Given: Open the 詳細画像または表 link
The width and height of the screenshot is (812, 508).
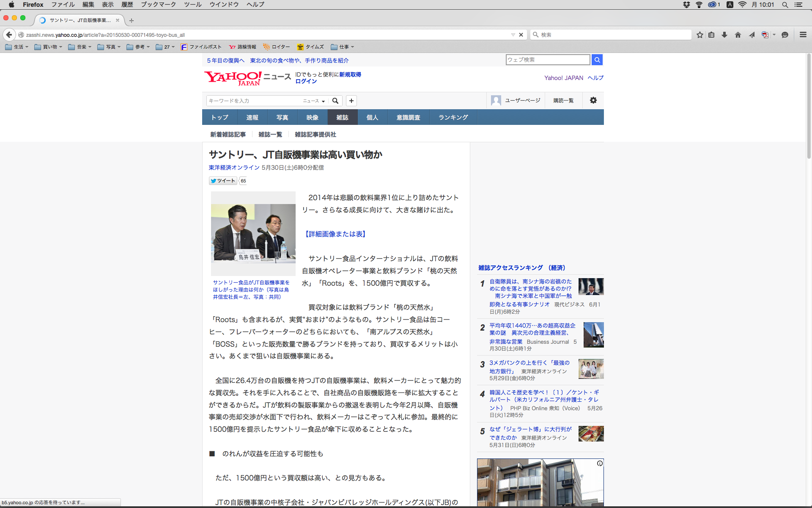Looking at the screenshot, I should pos(335,234).
